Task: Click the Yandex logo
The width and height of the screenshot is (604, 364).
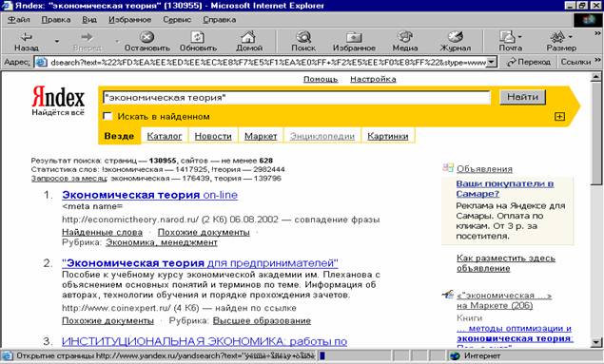Action: [x=58, y=97]
